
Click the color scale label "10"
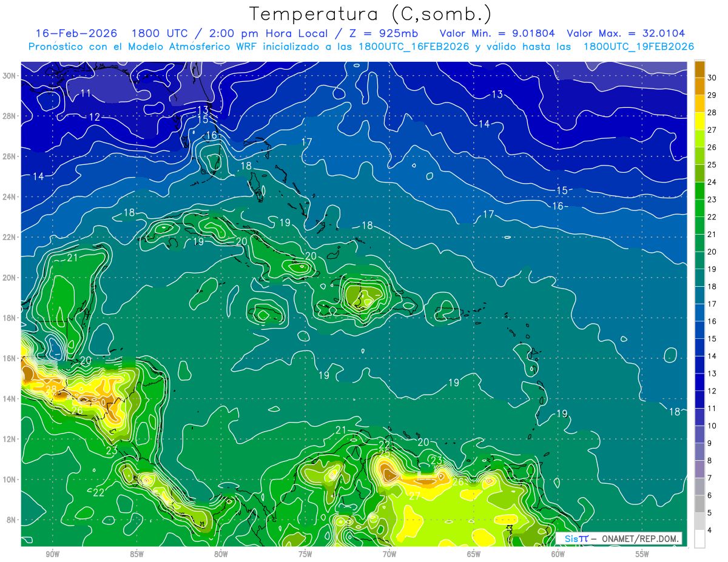712,426
